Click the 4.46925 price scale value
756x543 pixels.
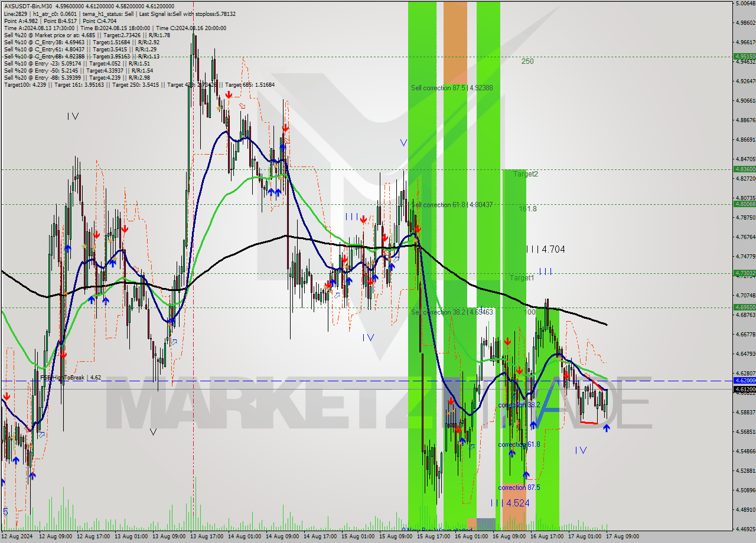(745, 529)
